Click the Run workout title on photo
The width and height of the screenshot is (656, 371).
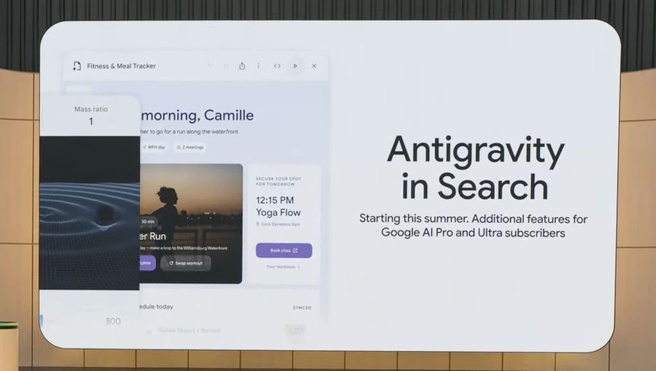click(153, 236)
